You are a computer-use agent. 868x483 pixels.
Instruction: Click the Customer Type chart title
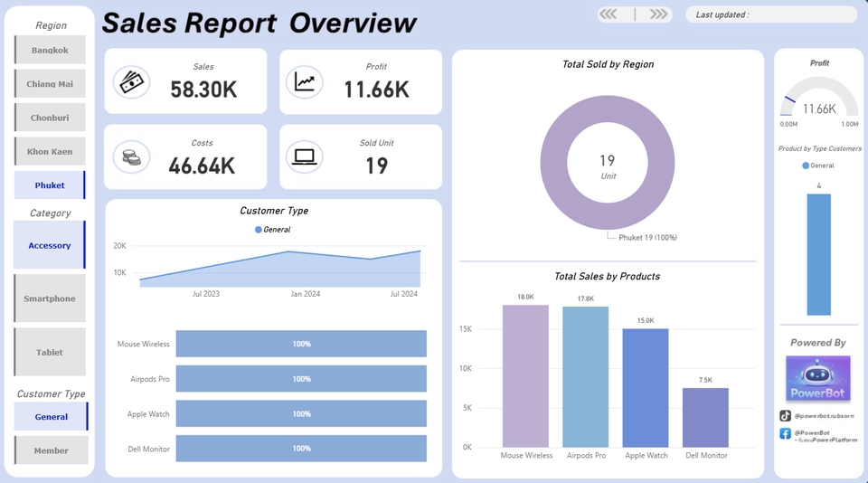point(274,211)
